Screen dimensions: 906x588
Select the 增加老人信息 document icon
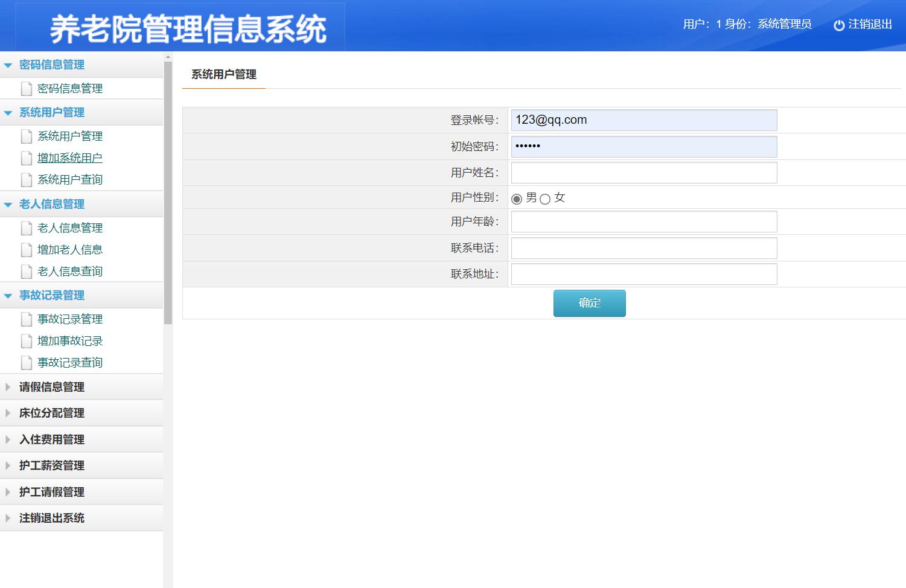tap(26, 249)
